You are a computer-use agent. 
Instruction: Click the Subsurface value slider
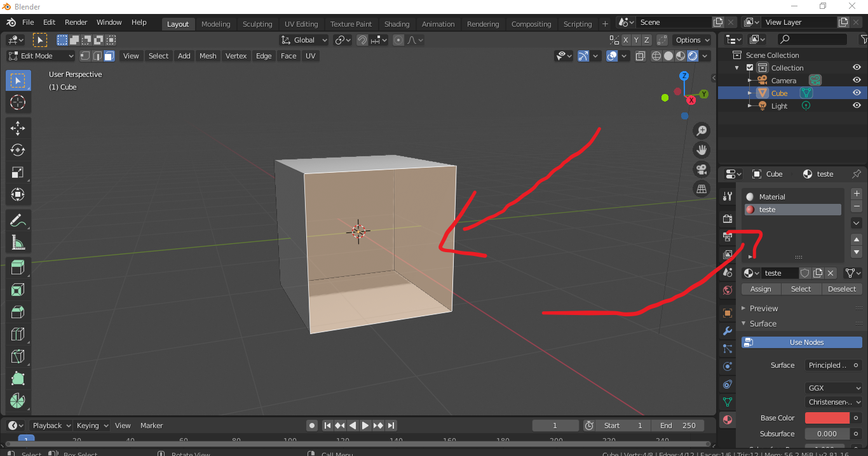click(x=827, y=434)
